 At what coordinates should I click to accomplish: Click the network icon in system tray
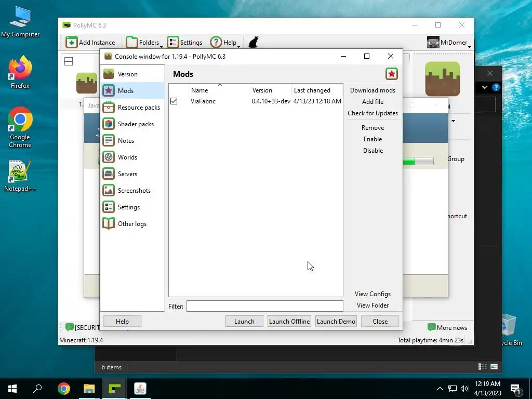pyautogui.click(x=453, y=389)
